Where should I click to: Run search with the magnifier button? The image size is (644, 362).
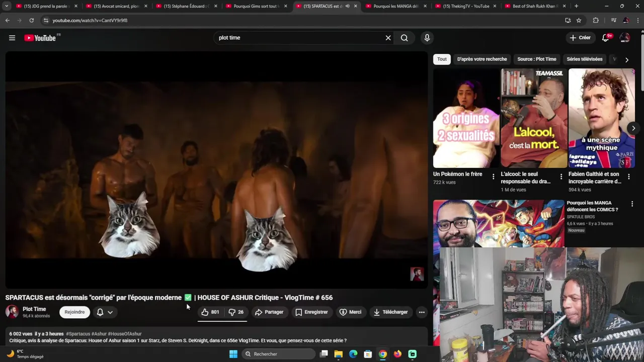click(404, 38)
